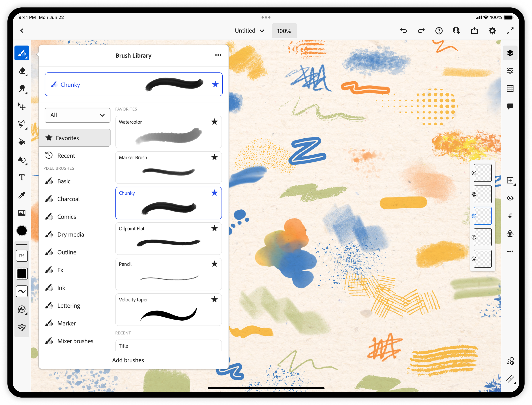The image size is (532, 405).
Task: Toggle the Velocity taper favorite star
Action: coord(214,299)
